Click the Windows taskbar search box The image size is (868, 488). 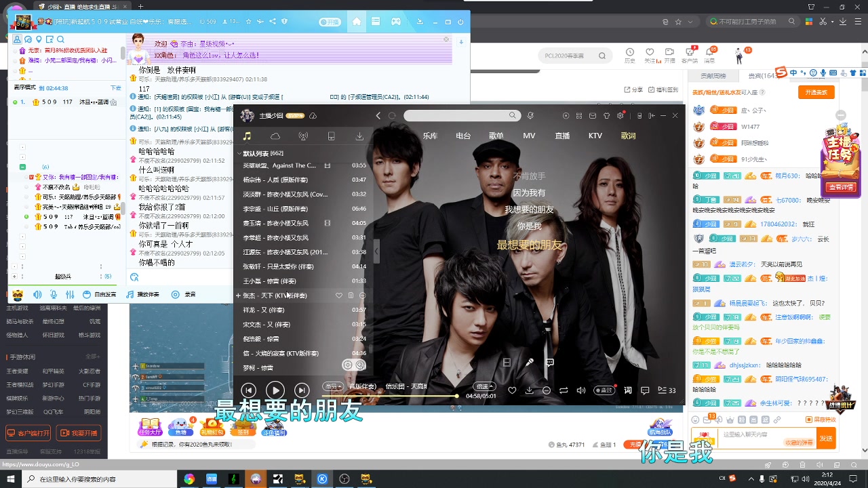pos(99,479)
